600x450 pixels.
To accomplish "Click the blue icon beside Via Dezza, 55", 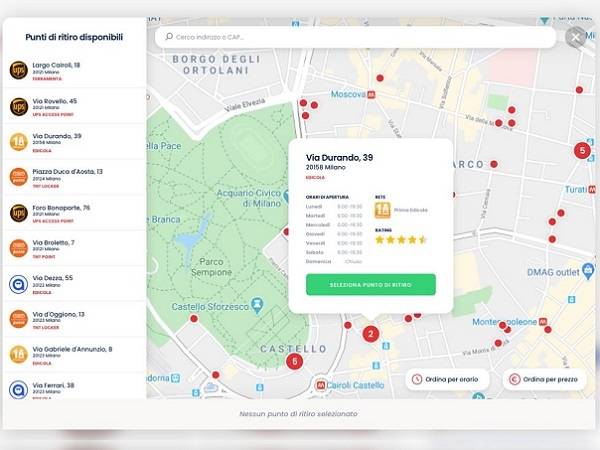I will [x=18, y=284].
